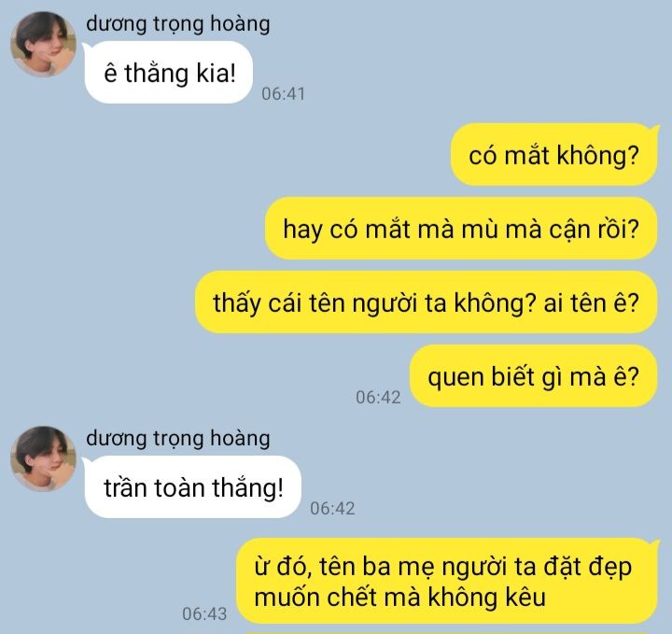Click the 06:43 timestamp
Screen dimensions: 672x634
[204, 613]
